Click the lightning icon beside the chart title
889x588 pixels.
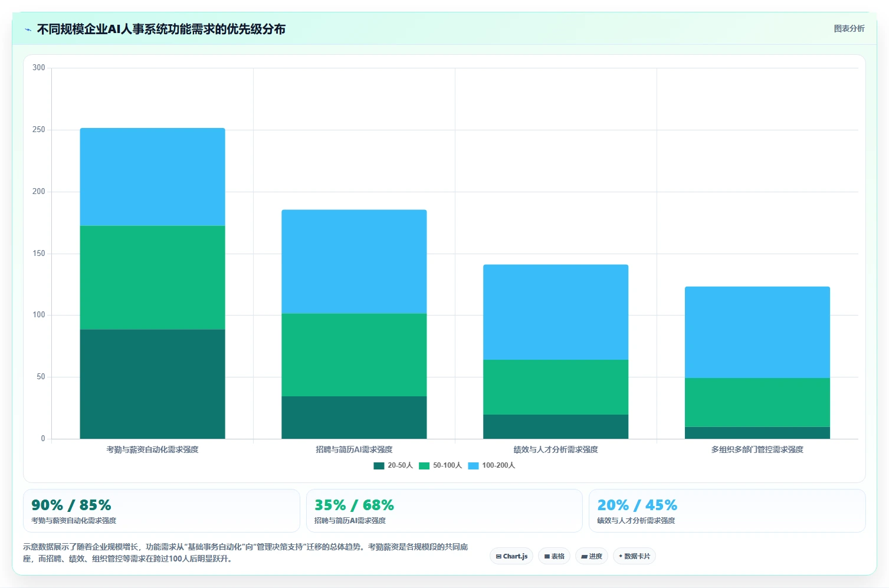28,29
